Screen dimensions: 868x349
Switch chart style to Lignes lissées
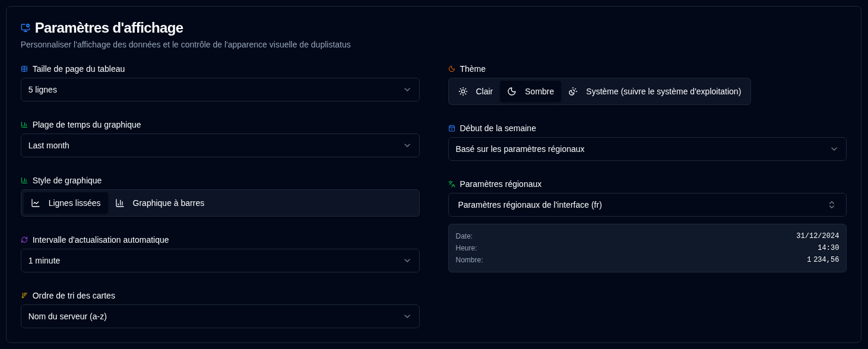tap(66, 203)
